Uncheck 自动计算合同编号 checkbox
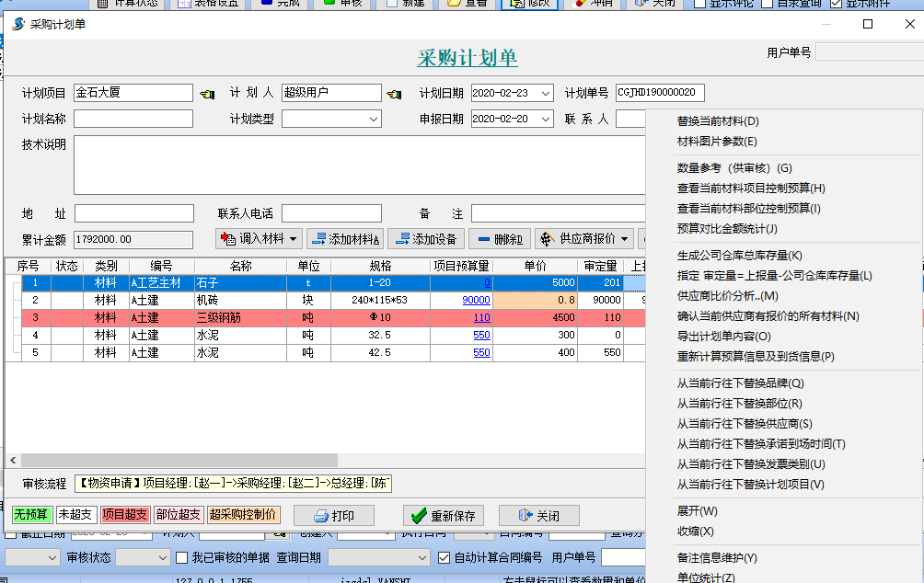The height and width of the screenshot is (583, 924). pyautogui.click(x=445, y=557)
